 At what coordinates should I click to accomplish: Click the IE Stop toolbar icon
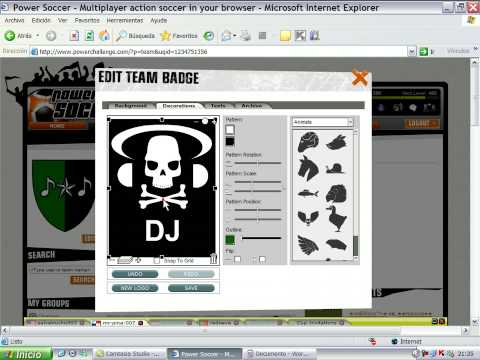pyautogui.click(x=74, y=36)
